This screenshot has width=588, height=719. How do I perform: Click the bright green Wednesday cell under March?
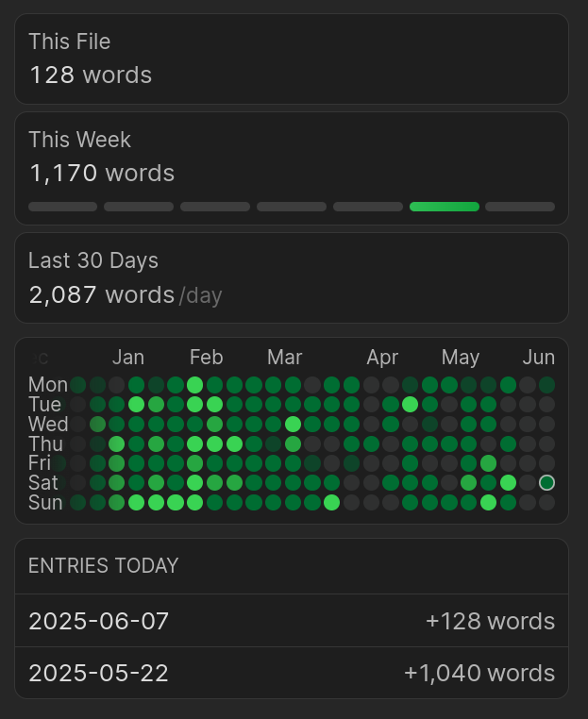[x=293, y=424]
